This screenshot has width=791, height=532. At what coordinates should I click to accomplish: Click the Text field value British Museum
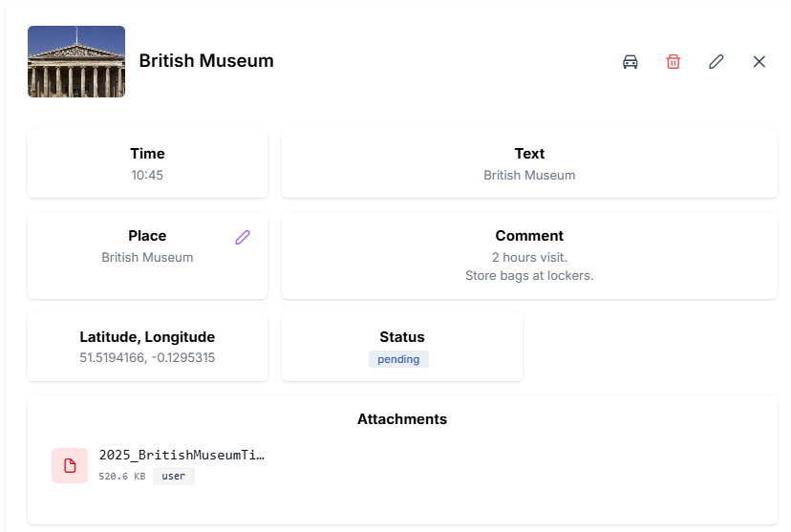(x=529, y=175)
